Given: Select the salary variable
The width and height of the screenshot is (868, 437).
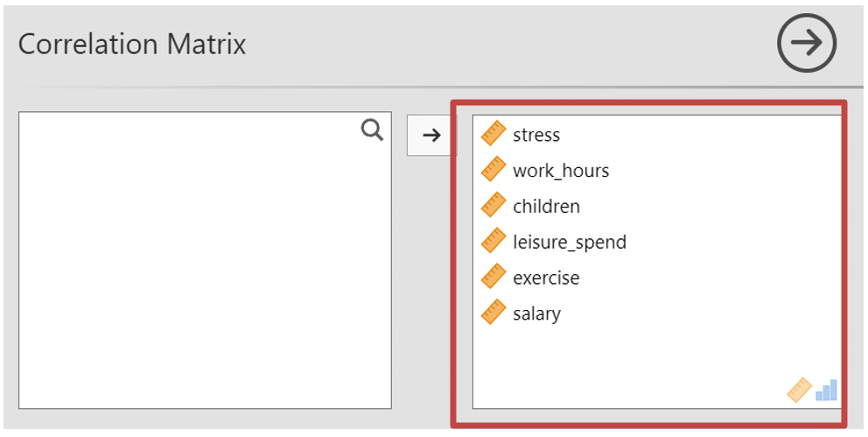Looking at the screenshot, I should (x=536, y=314).
